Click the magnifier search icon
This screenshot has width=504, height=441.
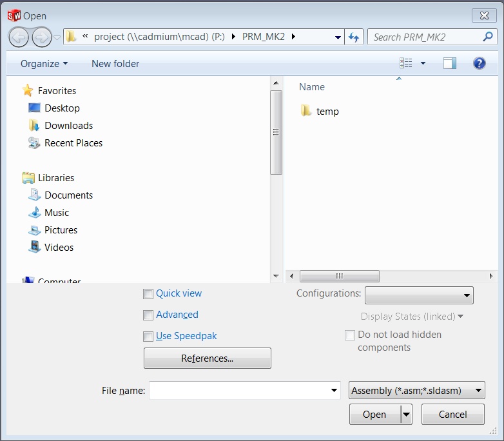point(488,37)
